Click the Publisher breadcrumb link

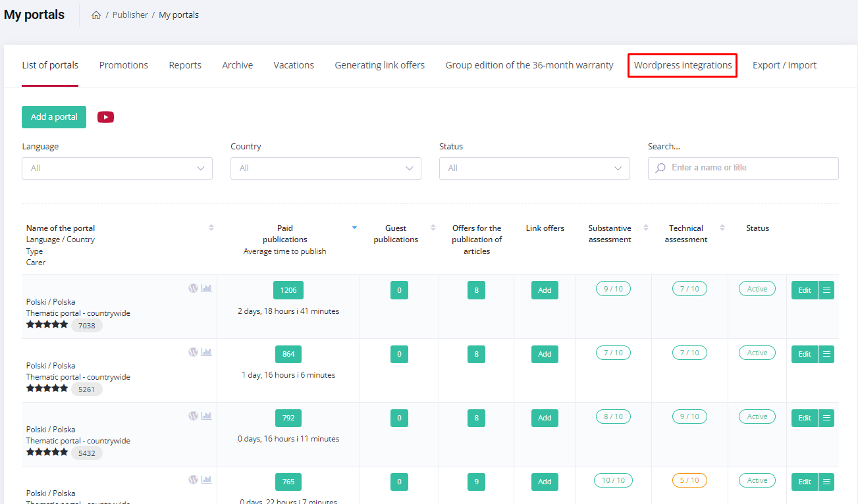point(130,15)
